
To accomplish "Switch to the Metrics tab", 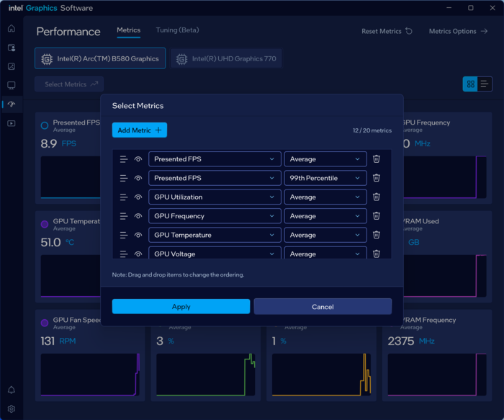I will pyautogui.click(x=129, y=30).
